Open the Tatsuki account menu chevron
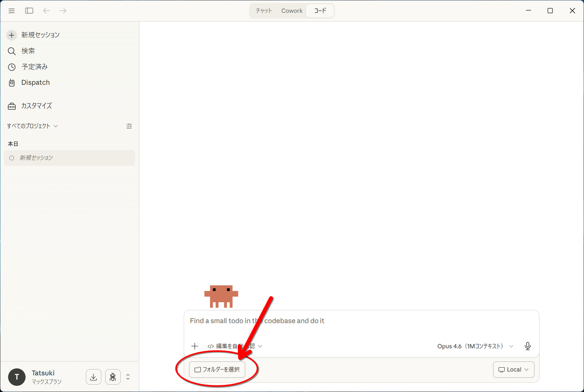This screenshot has height=392, width=584. click(x=128, y=377)
